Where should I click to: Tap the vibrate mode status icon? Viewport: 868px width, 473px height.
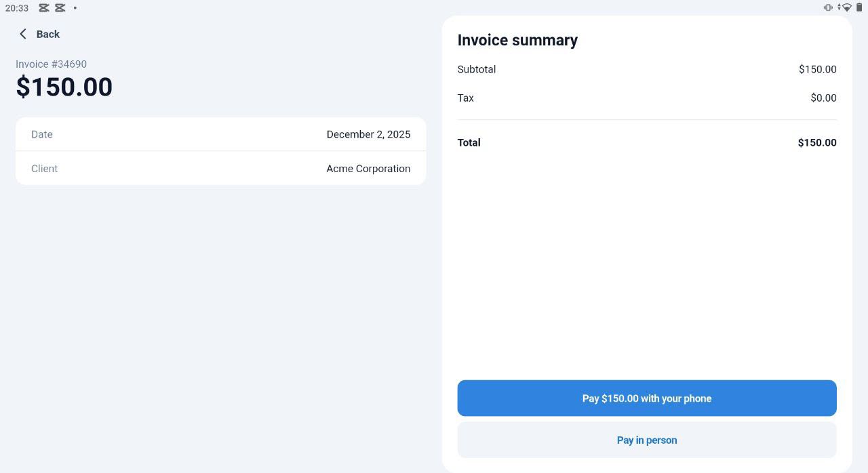click(x=828, y=7)
